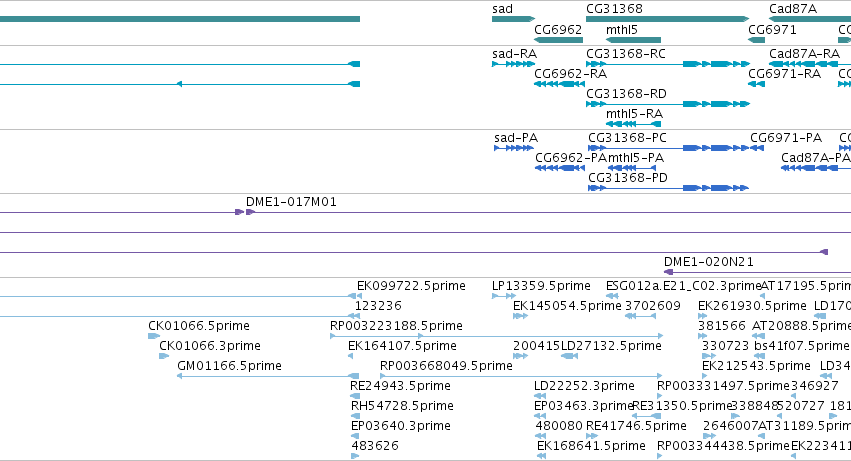This screenshot has width=851, height=461.
Task: Click the sad-RA transcript arrows
Action: click(513, 64)
